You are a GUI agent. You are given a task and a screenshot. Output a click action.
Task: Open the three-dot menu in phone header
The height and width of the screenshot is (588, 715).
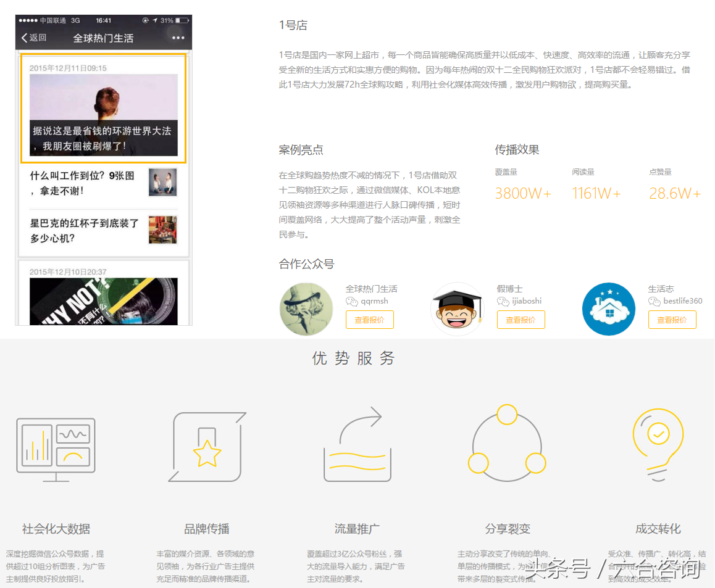(178, 38)
